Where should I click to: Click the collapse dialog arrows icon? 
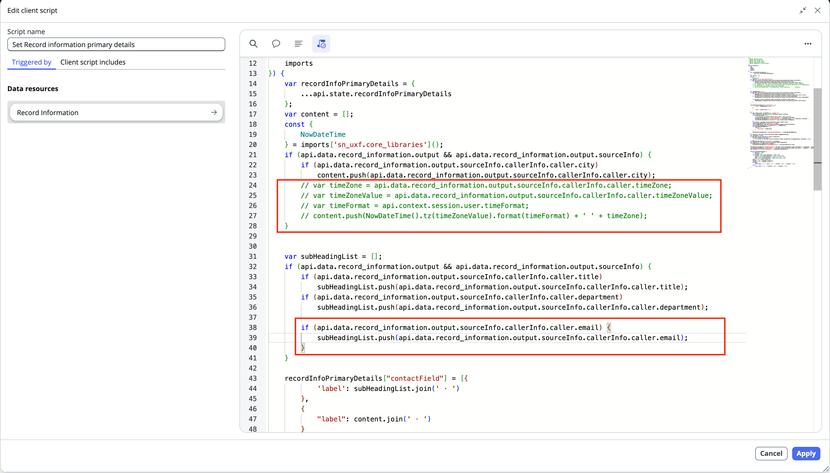(803, 10)
